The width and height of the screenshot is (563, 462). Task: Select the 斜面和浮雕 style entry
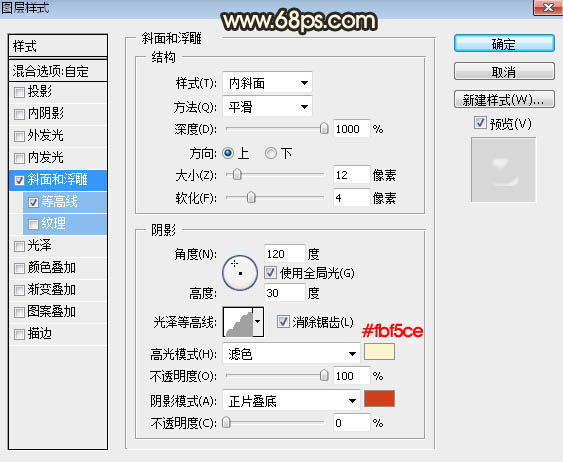57,179
